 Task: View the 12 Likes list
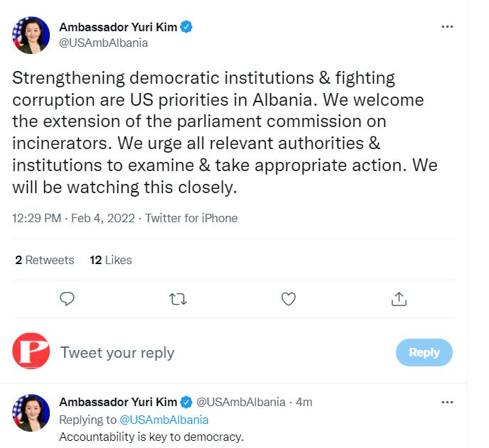pos(111,260)
